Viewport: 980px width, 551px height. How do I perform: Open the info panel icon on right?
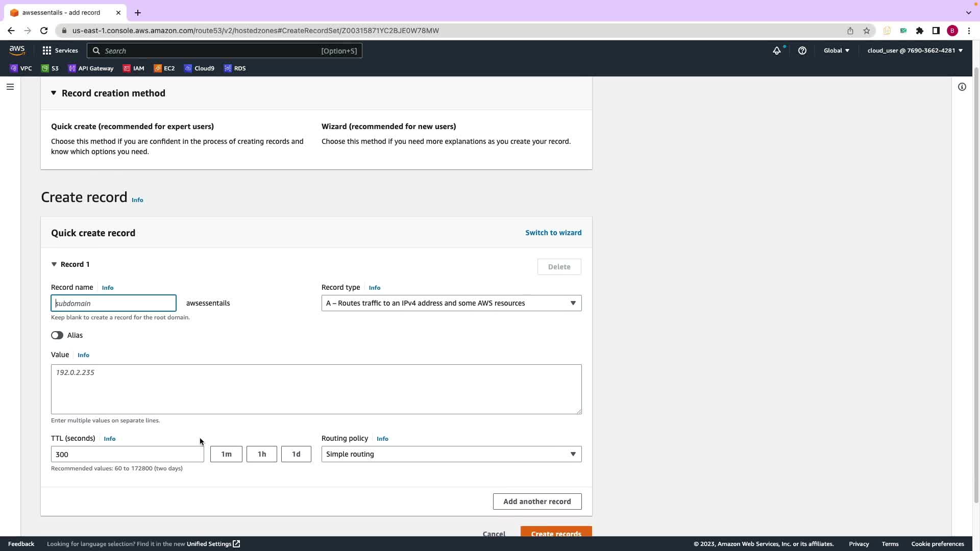[x=962, y=87]
